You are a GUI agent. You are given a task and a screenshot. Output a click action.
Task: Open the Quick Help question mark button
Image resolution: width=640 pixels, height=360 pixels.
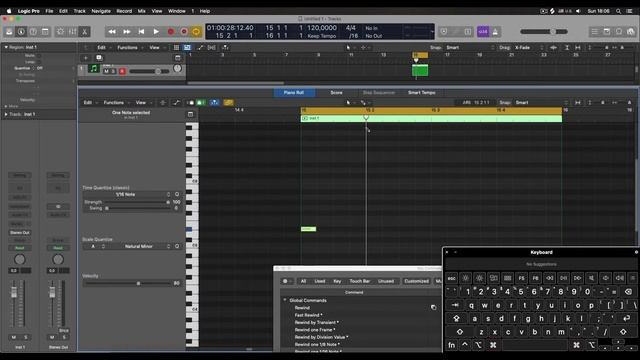33,31
